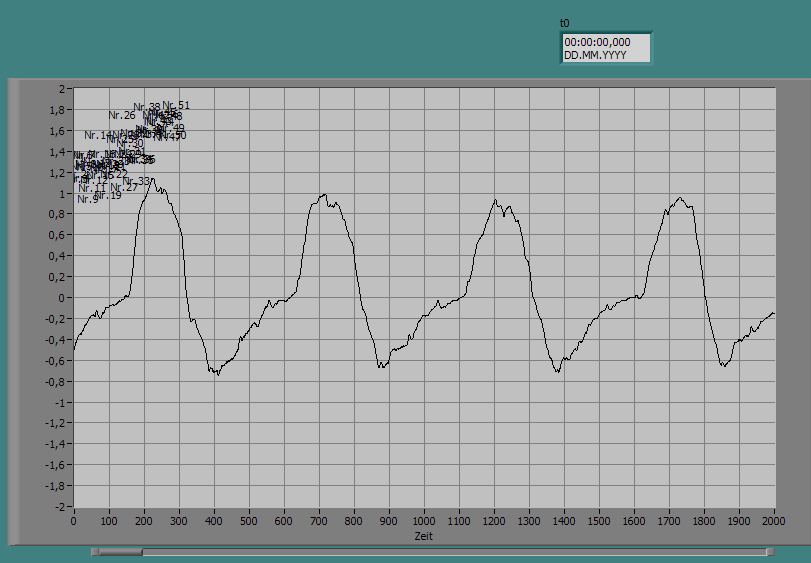811x563 pixels.
Task: Click the horizontal scrollbar thumb below the graph
Action: click(x=120, y=552)
